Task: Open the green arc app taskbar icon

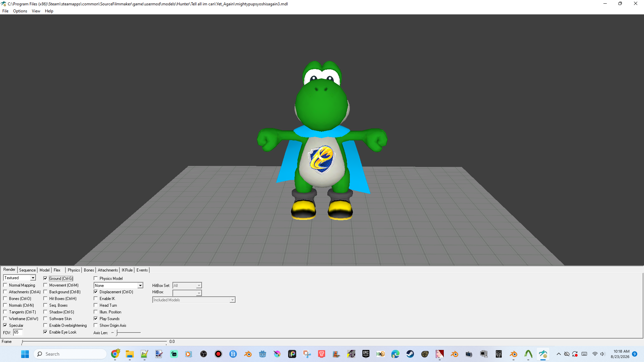Action: pyautogui.click(x=528, y=354)
